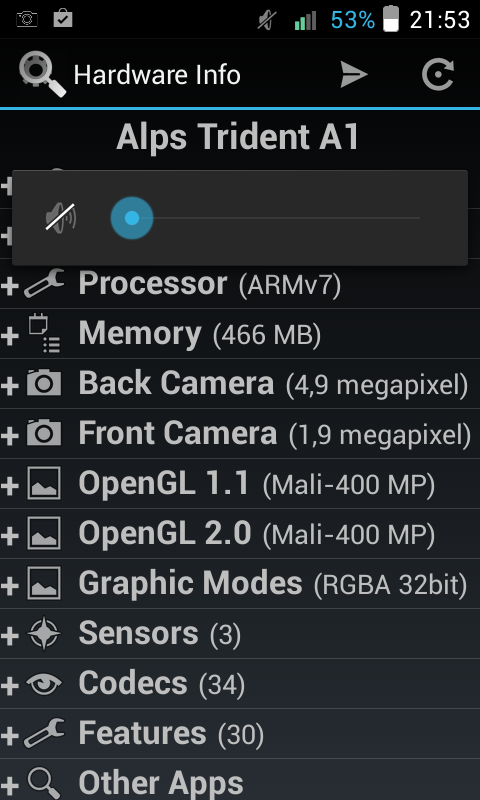Tap the Back Camera icon
The height and width of the screenshot is (800, 480).
(44, 383)
